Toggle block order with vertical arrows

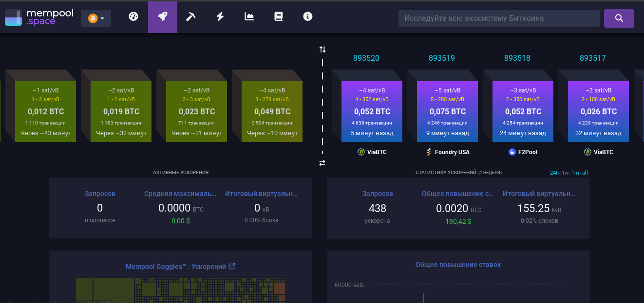click(x=322, y=50)
